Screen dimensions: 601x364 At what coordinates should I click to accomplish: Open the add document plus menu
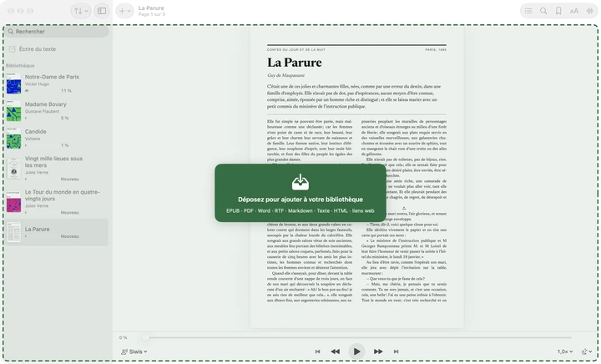[x=124, y=11]
